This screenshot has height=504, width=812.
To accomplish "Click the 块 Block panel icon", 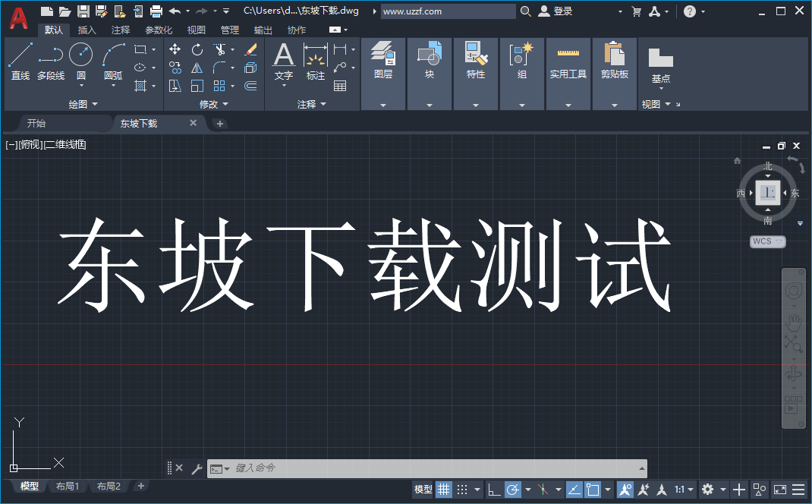I will pos(429,57).
